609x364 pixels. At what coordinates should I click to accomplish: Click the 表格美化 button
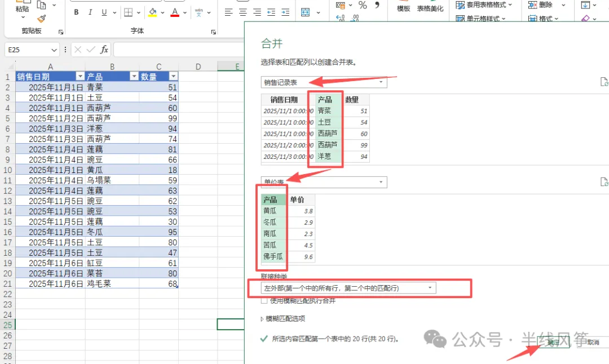(x=430, y=8)
